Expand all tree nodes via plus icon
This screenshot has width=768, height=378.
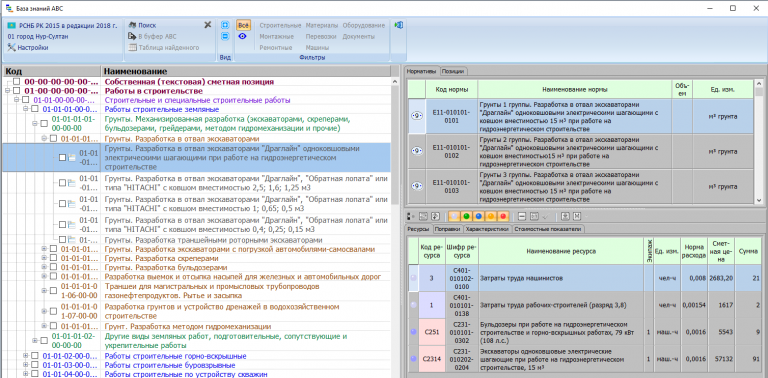point(225,25)
